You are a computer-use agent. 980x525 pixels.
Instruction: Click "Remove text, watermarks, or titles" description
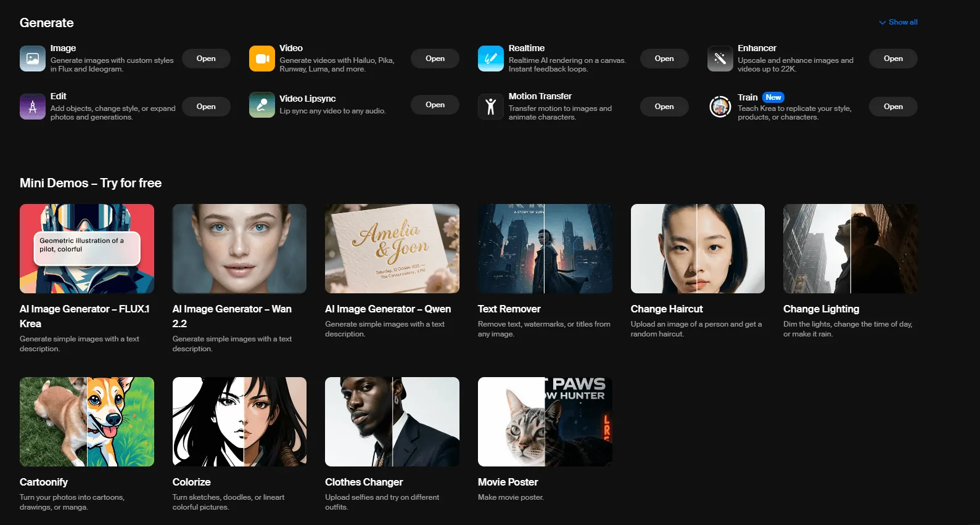(544, 329)
